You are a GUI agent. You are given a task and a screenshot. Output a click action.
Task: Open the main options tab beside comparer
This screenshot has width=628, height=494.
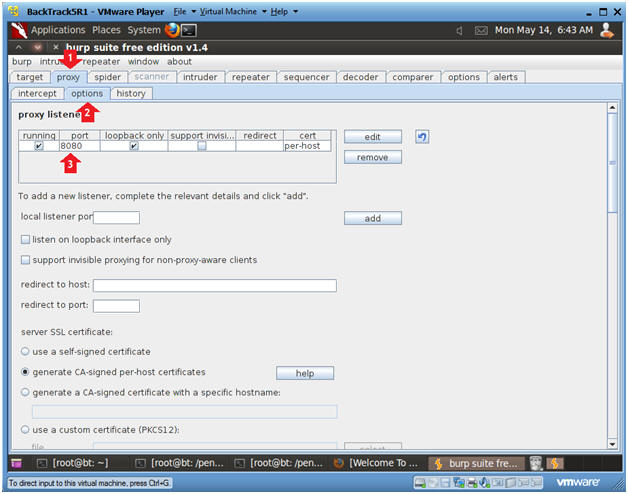pyautogui.click(x=464, y=77)
